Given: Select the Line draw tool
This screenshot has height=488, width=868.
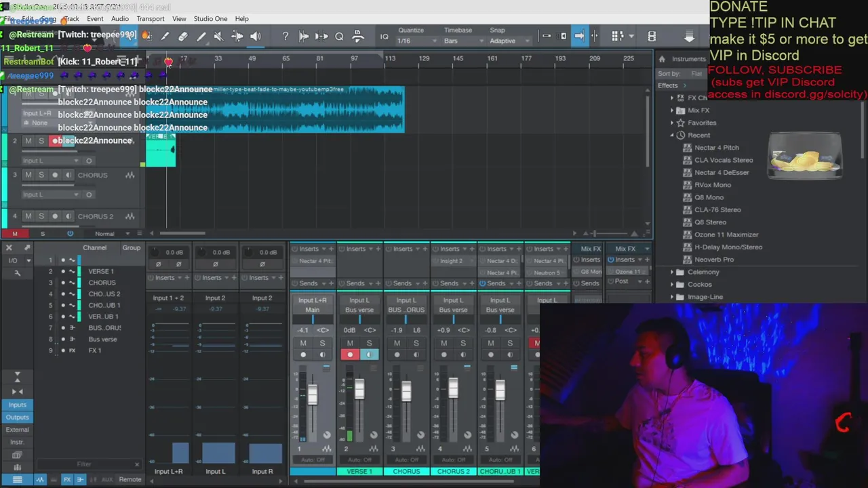Looking at the screenshot, I should pyautogui.click(x=201, y=37).
